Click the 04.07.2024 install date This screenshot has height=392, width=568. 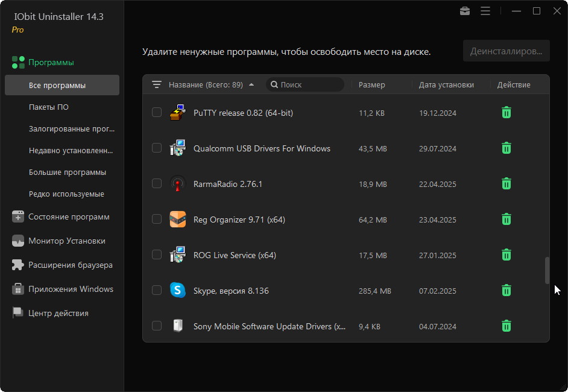[438, 326]
